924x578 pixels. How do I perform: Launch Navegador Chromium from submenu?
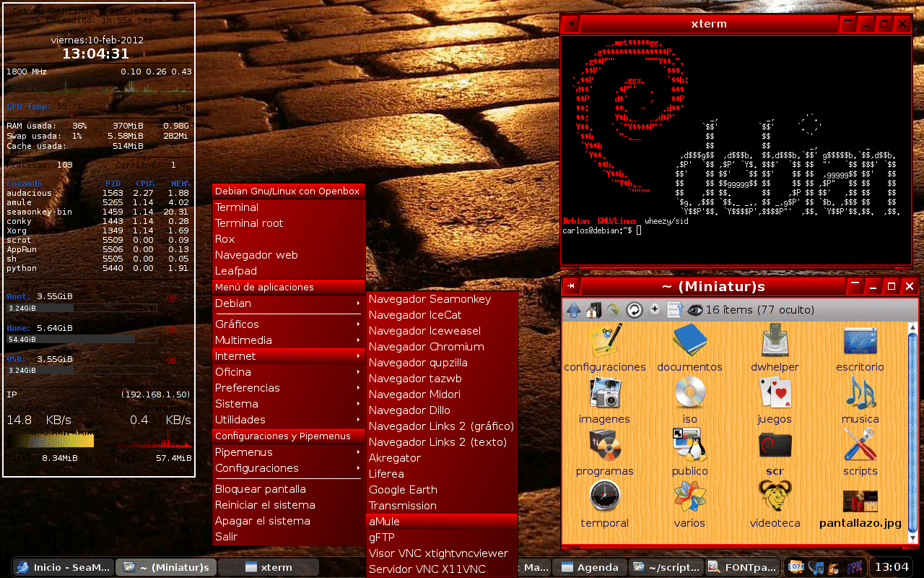443,347
